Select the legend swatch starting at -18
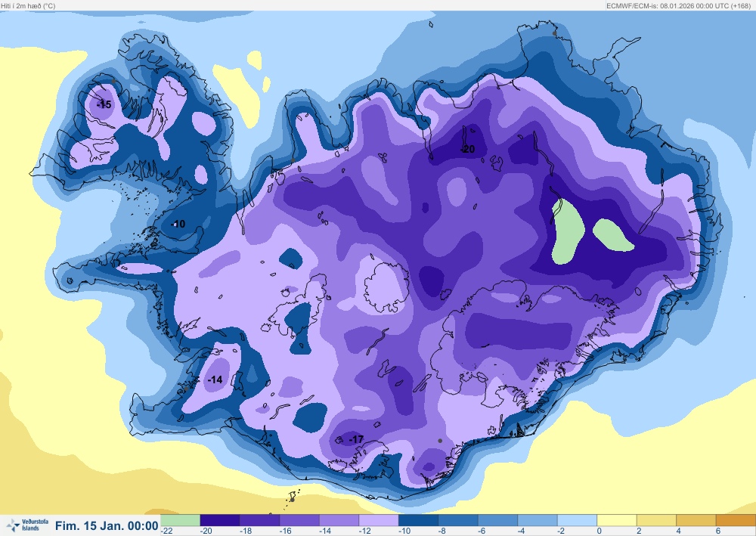 (x=259, y=520)
